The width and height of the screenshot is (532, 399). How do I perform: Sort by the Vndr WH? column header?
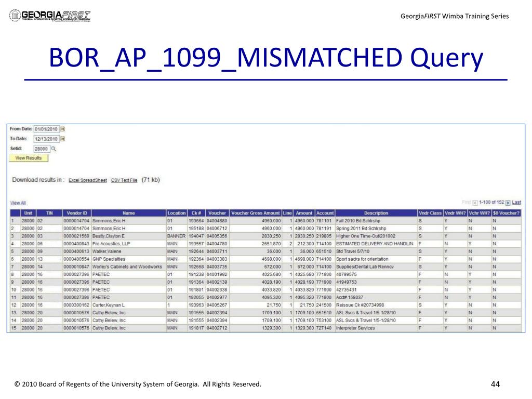(455, 213)
